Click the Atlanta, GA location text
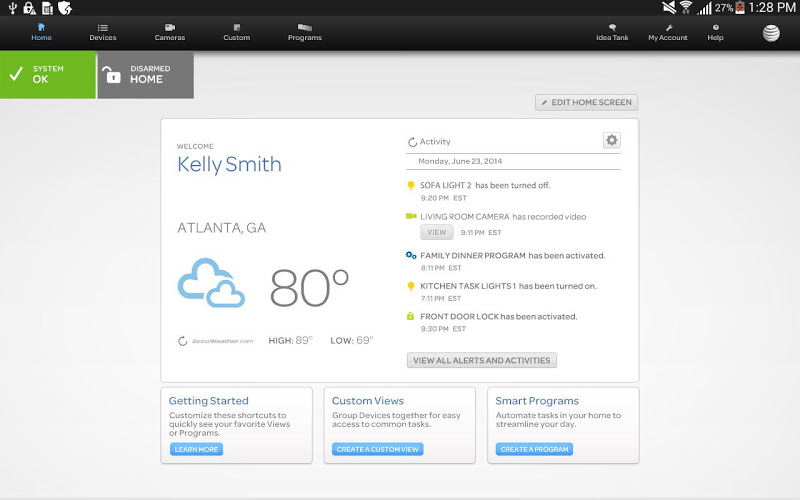The width and height of the screenshot is (800, 500). 221,228
